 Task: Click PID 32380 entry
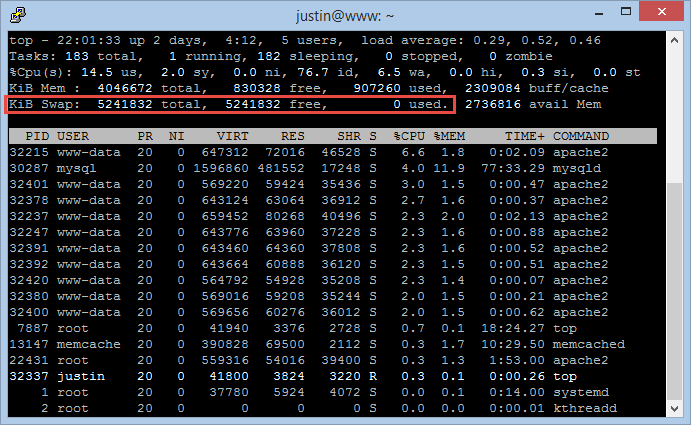point(29,296)
